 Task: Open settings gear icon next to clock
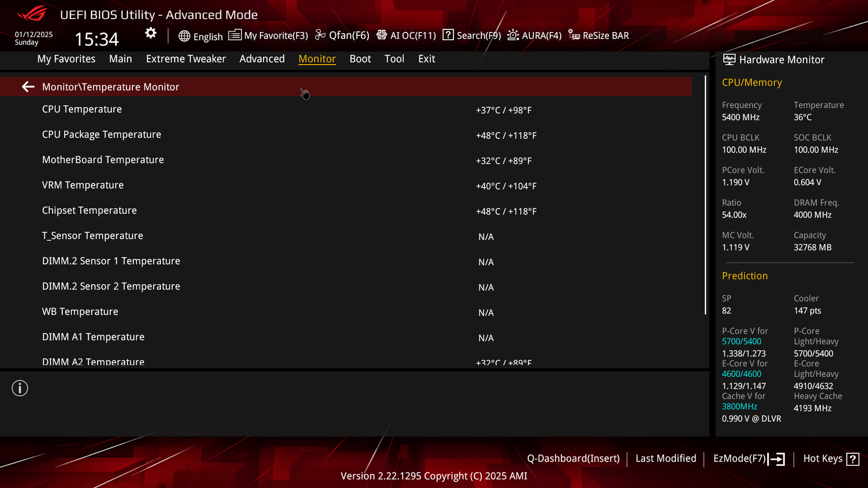(x=151, y=34)
